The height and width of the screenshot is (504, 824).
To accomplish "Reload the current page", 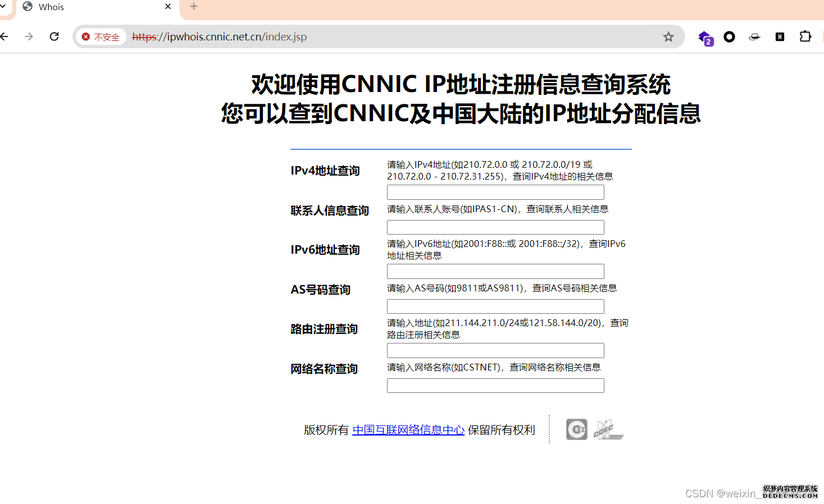I will pyautogui.click(x=54, y=36).
